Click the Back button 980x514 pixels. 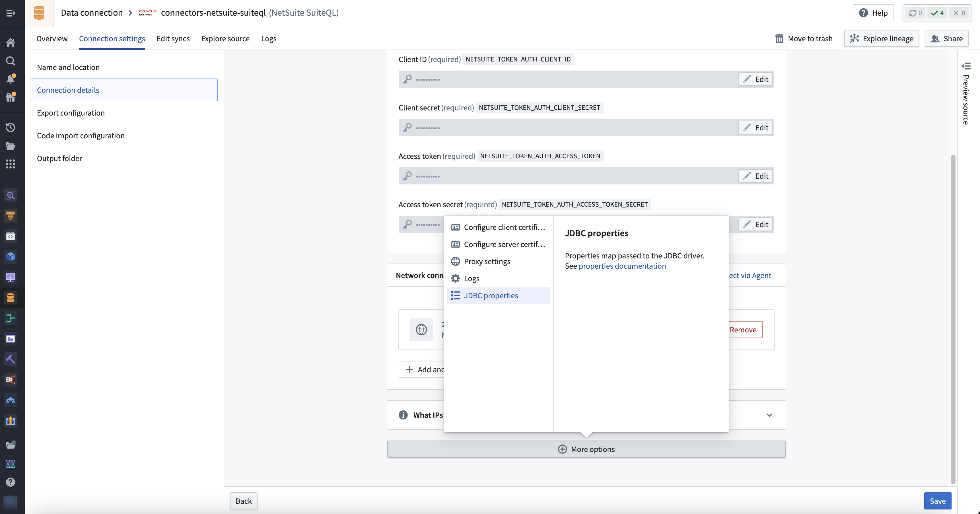click(244, 501)
